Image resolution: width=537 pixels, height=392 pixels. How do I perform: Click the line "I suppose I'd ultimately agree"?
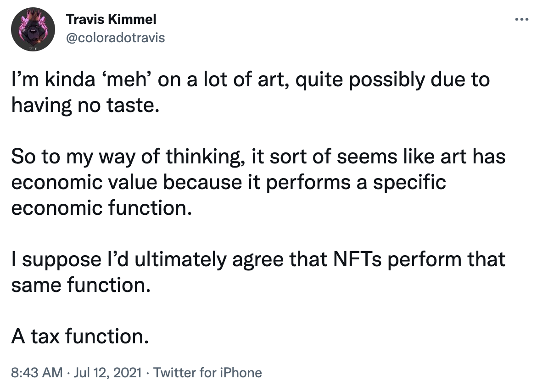[258, 259]
